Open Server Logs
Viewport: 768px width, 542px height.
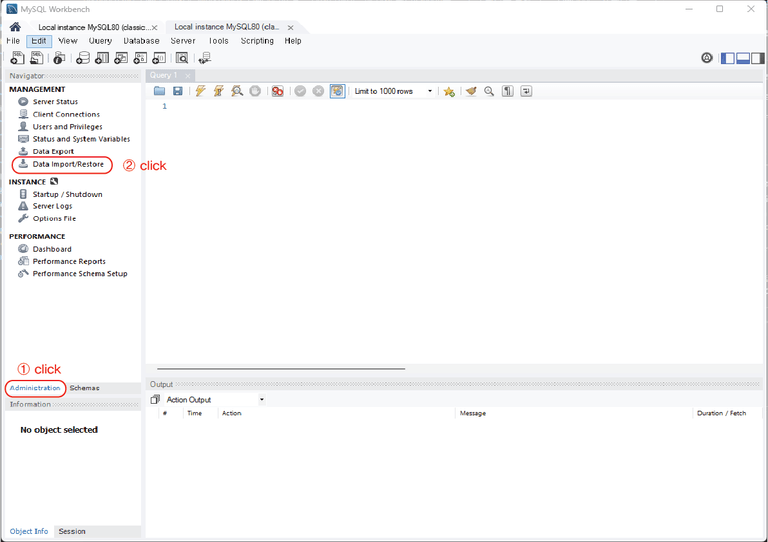click(52, 206)
